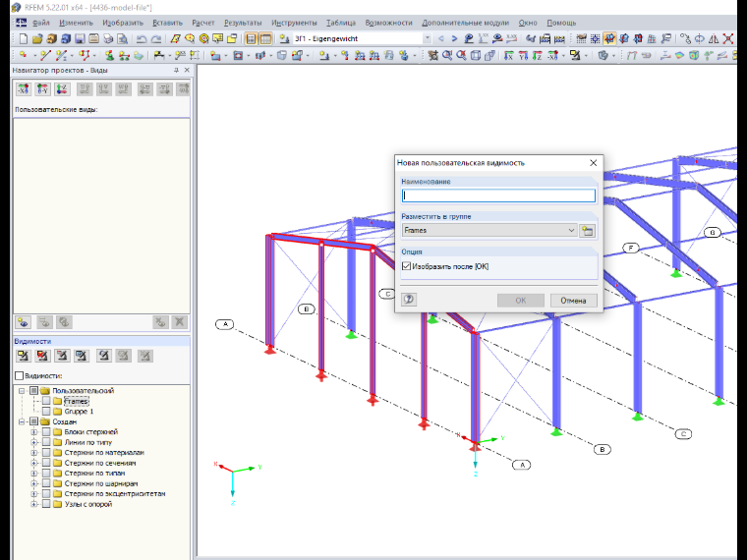Screen dimensions: 747x560
Task: Click the Отмена button
Action: [x=574, y=301]
